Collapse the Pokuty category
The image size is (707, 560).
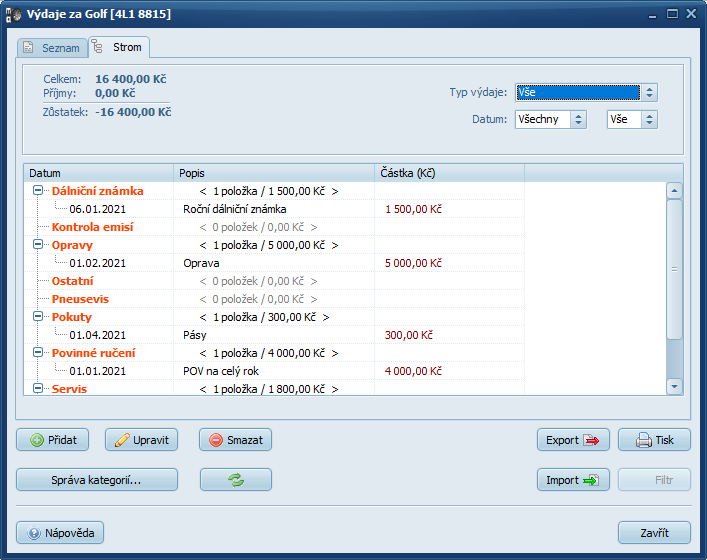point(38,317)
